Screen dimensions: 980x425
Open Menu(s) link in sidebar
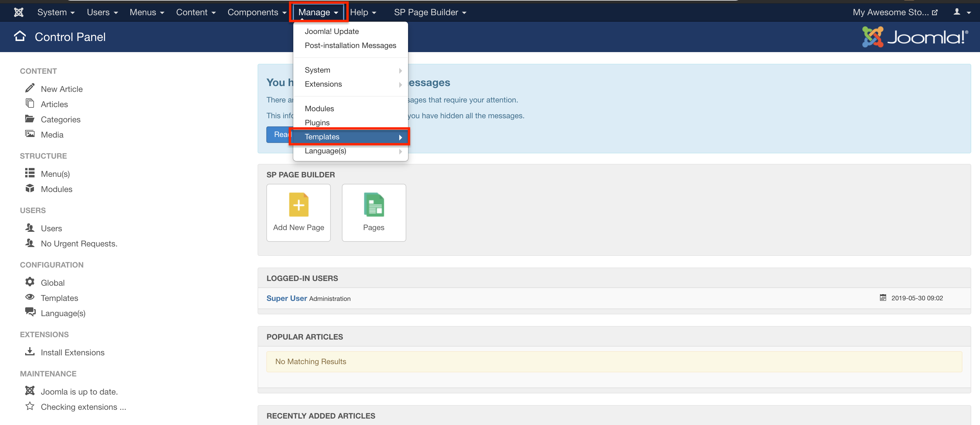tap(55, 174)
